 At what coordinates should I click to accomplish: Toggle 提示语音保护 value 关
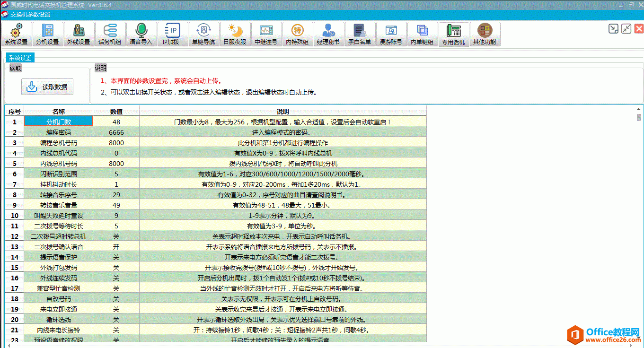pyautogui.click(x=116, y=257)
